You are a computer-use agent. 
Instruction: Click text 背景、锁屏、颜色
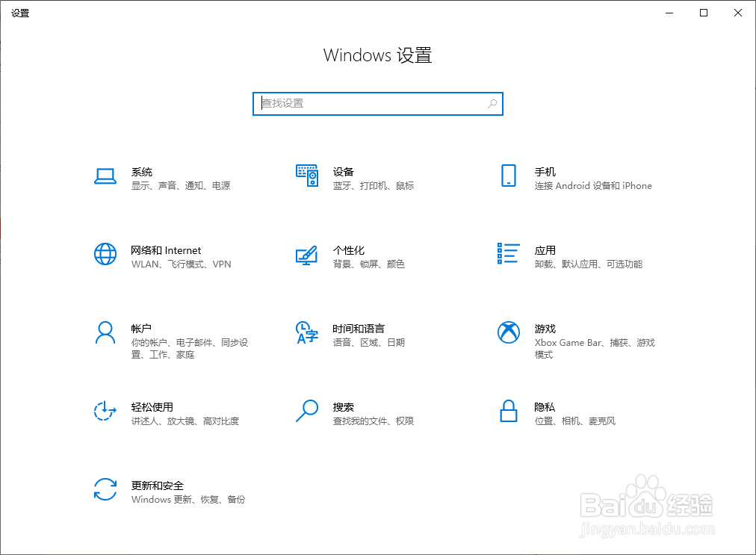coord(368,264)
